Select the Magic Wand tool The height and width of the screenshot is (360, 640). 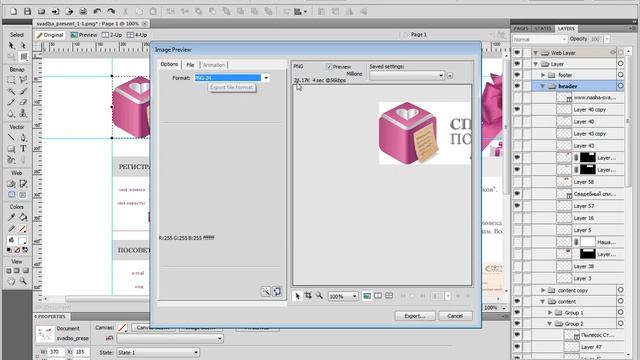11,91
